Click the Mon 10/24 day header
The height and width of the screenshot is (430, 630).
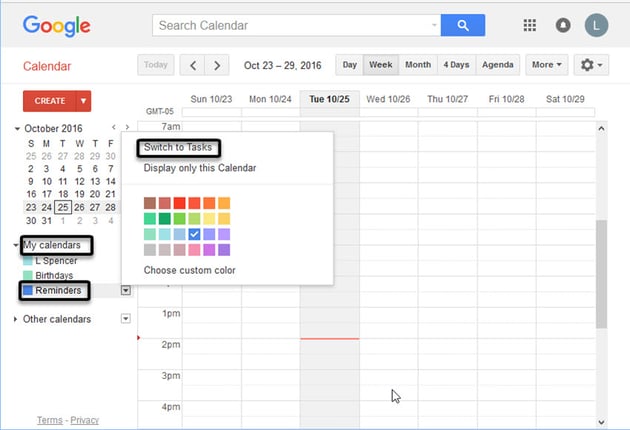[x=270, y=99]
